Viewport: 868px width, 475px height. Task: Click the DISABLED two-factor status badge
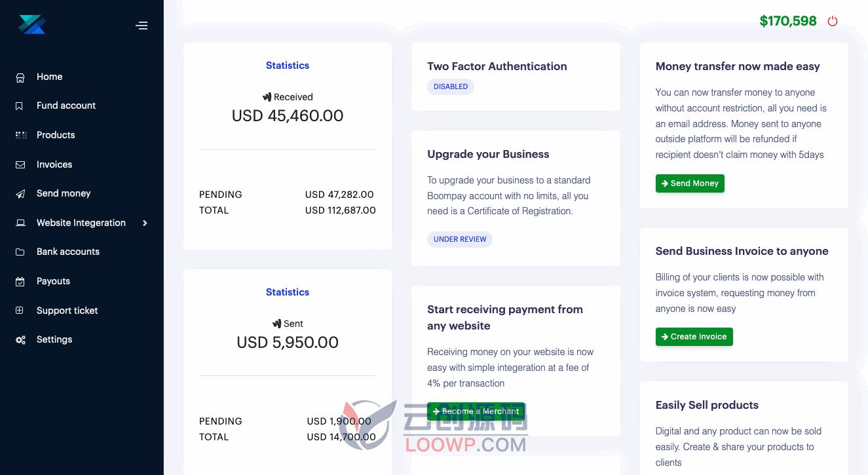coord(451,86)
